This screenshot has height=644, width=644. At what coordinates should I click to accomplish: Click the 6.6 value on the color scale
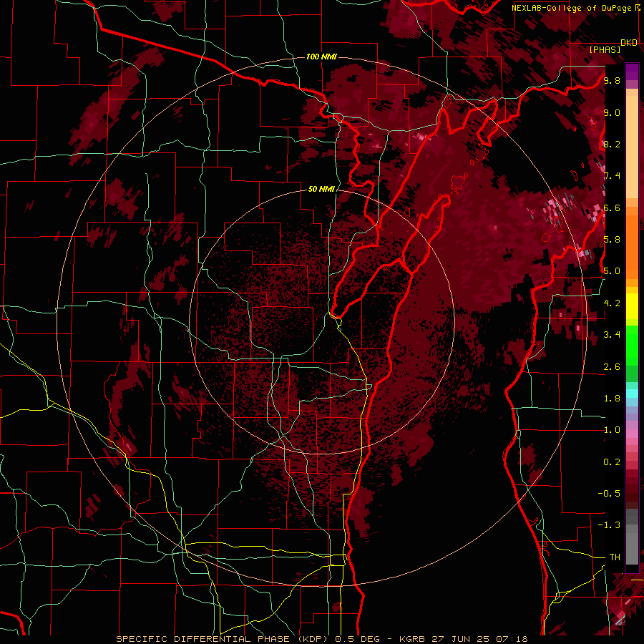click(612, 208)
